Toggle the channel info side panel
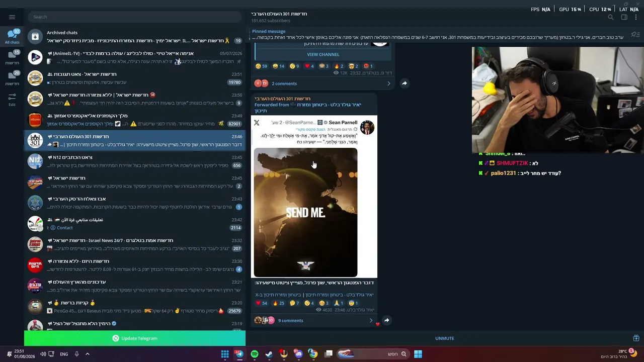The height and width of the screenshot is (362, 644). click(x=624, y=17)
